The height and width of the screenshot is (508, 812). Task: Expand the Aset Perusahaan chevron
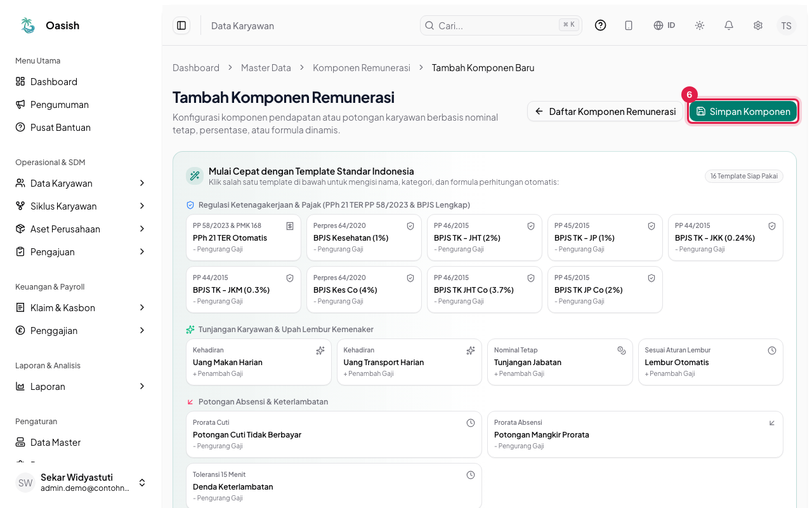pyautogui.click(x=142, y=229)
